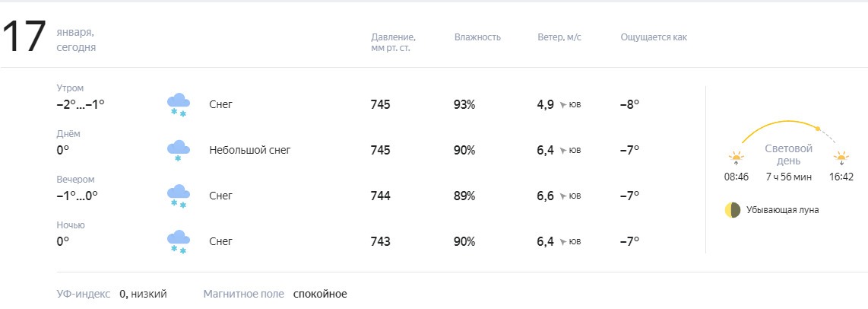This screenshot has width=868, height=309.
Task: Click the daytime light snow cloud icon
Action: [179, 151]
